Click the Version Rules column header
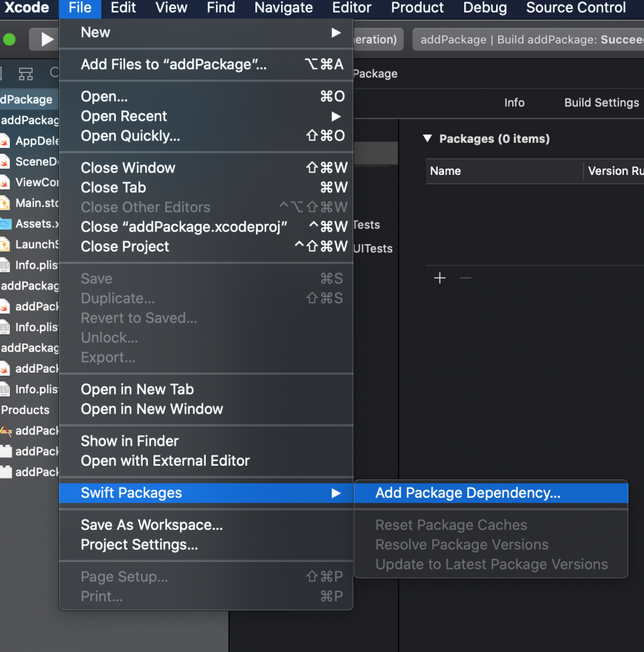The height and width of the screenshot is (652, 644). [614, 171]
